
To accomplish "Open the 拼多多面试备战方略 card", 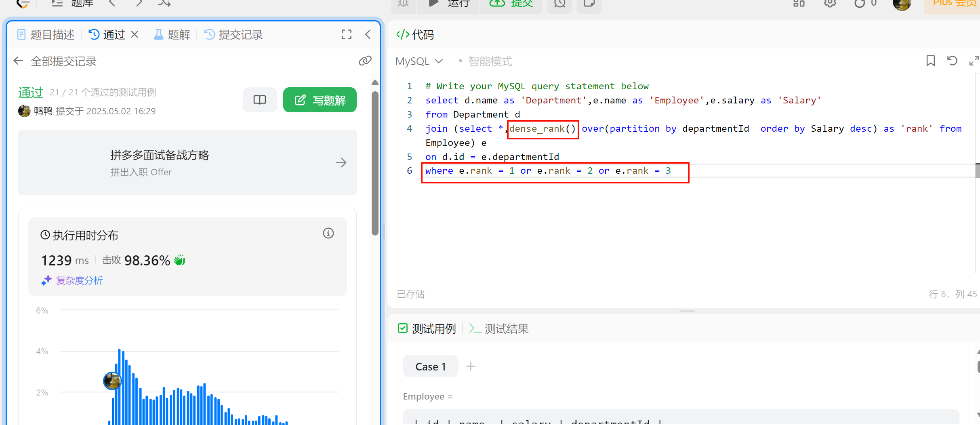I will (x=187, y=162).
